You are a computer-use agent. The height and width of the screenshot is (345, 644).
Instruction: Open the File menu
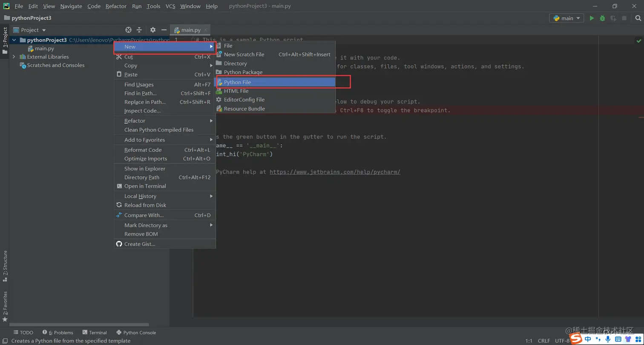click(19, 6)
